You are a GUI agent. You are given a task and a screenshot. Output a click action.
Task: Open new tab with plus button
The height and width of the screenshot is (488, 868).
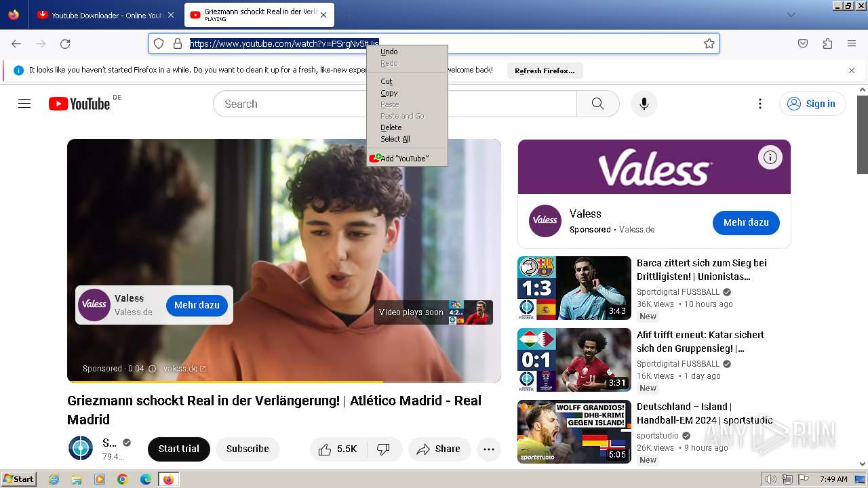[349, 15]
